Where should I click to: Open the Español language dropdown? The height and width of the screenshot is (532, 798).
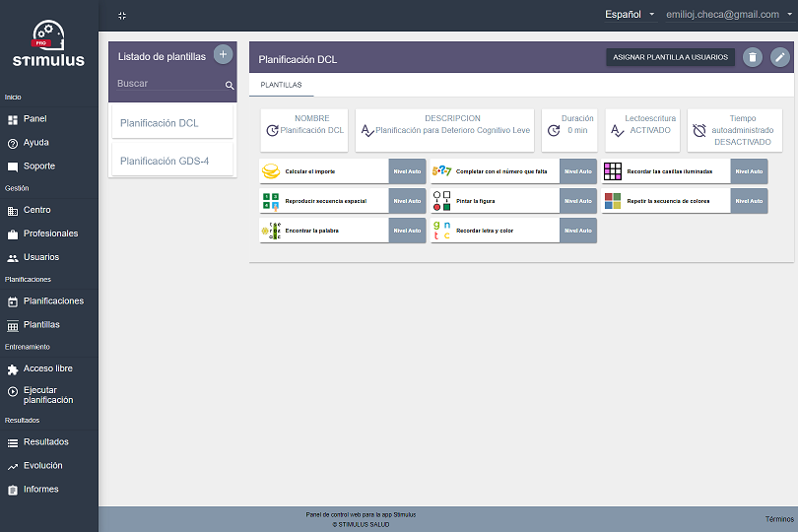tap(630, 15)
